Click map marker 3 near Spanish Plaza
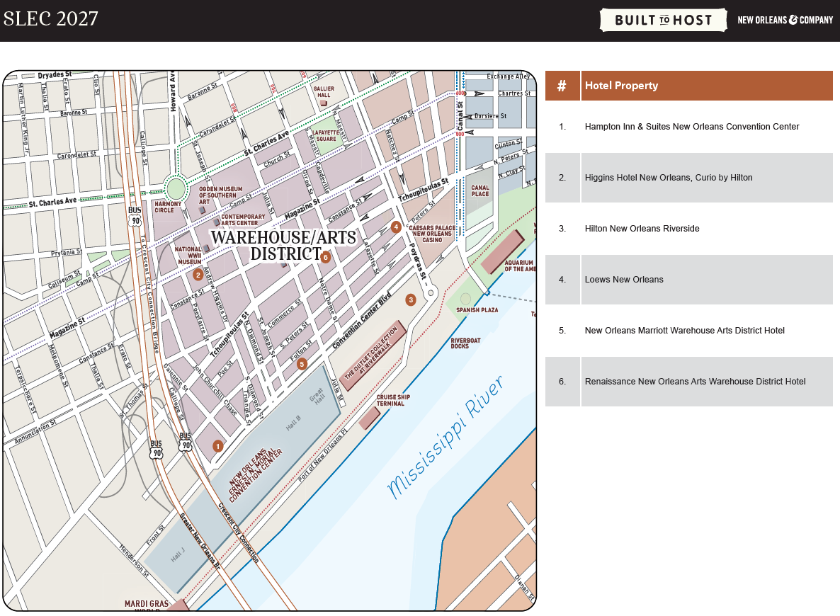 click(411, 300)
